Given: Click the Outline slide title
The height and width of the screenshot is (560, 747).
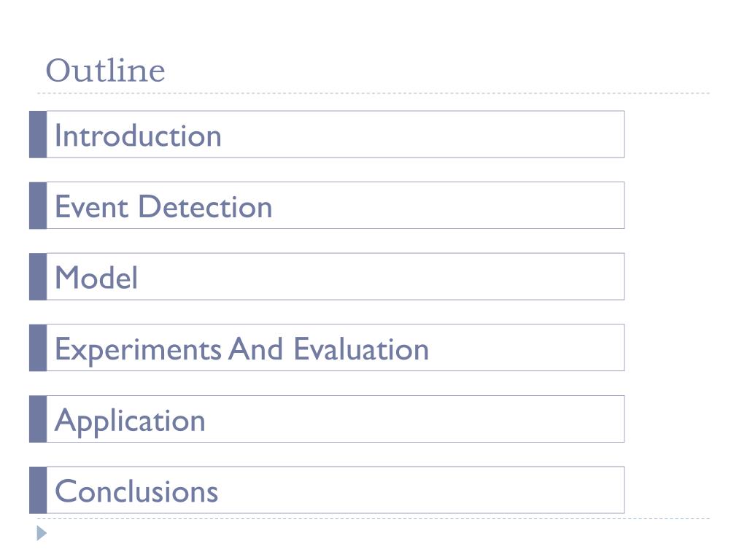Looking at the screenshot, I should tap(105, 71).
